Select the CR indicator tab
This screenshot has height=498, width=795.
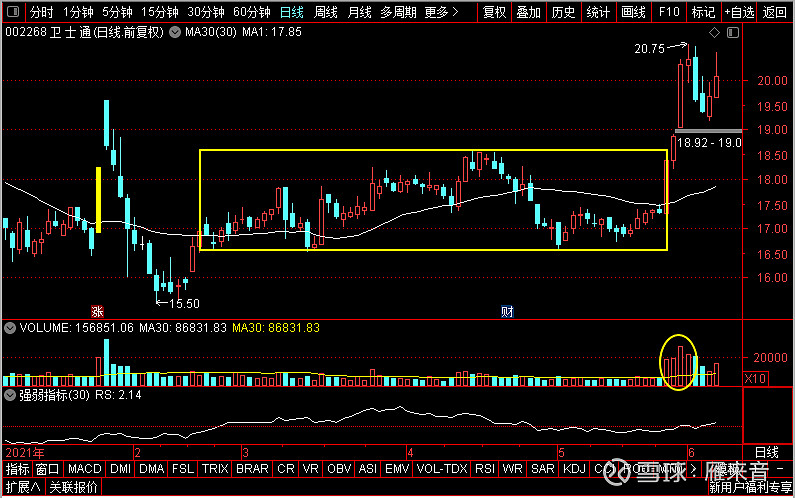[285, 469]
